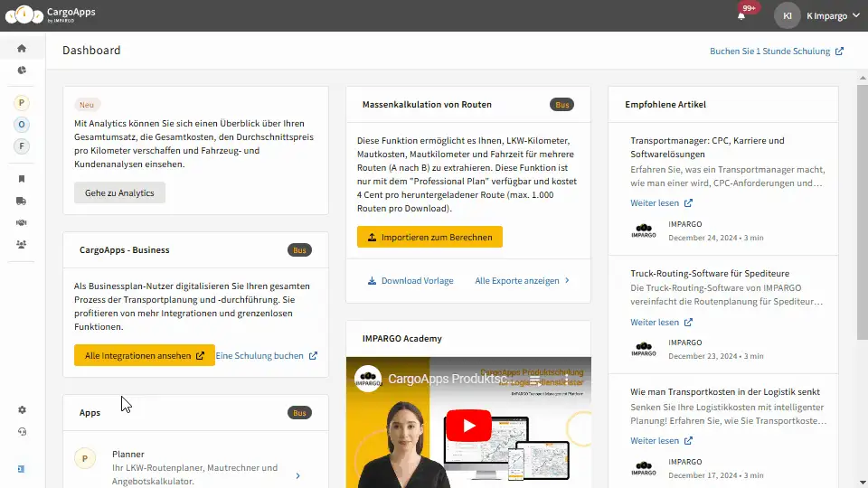This screenshot has width=868, height=488.
Task: Click IMPARGO Academy heading
Action: 401,339
